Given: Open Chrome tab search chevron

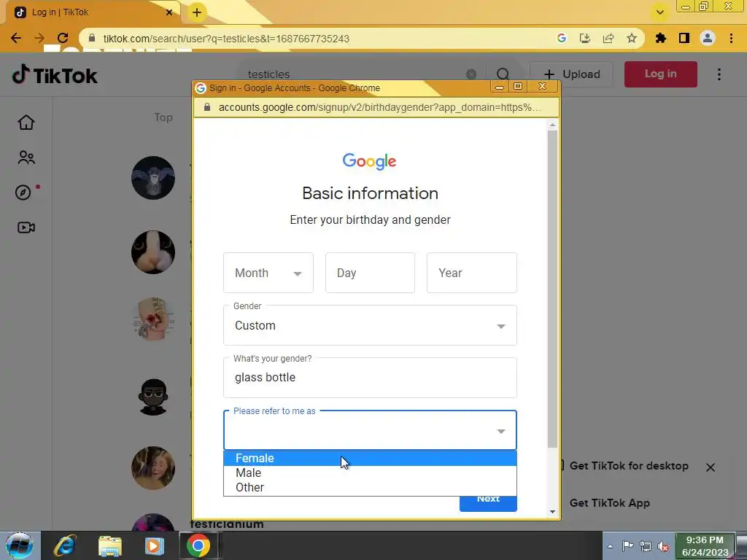Looking at the screenshot, I should [659, 12].
